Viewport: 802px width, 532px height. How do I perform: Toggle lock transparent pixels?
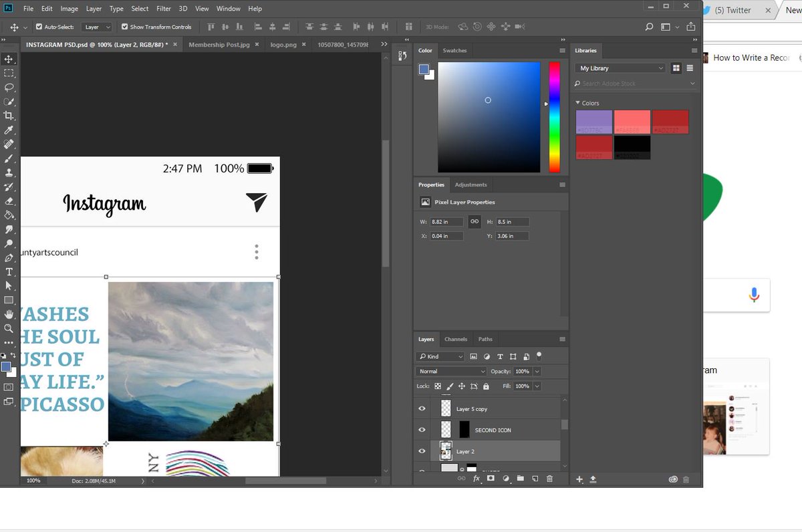438,386
